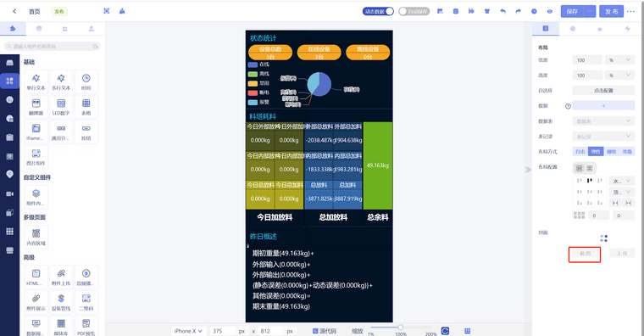Add the 时间 clock component

(86, 81)
